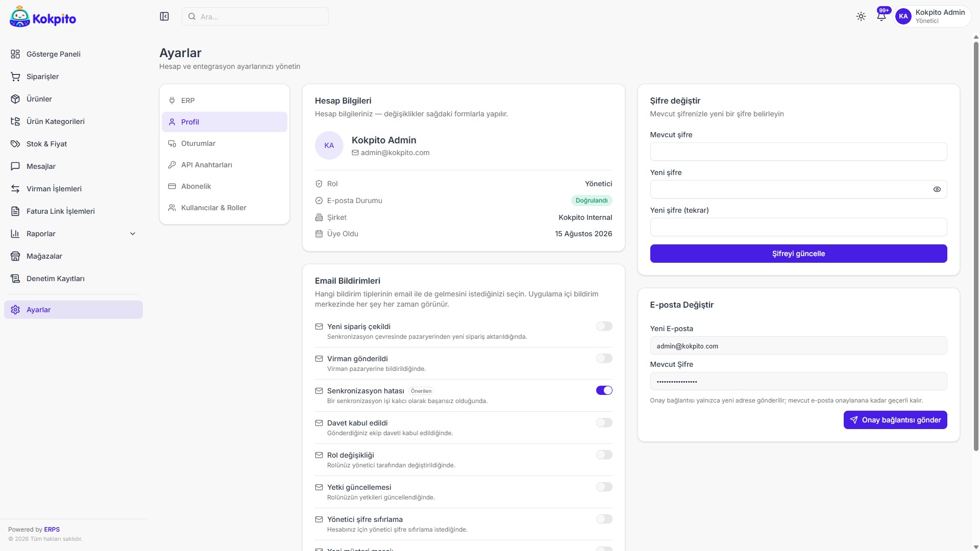Viewport: 980px width, 551px height.
Task: Enable Yeni sipariş çekildi email toggle
Action: pyautogui.click(x=604, y=326)
